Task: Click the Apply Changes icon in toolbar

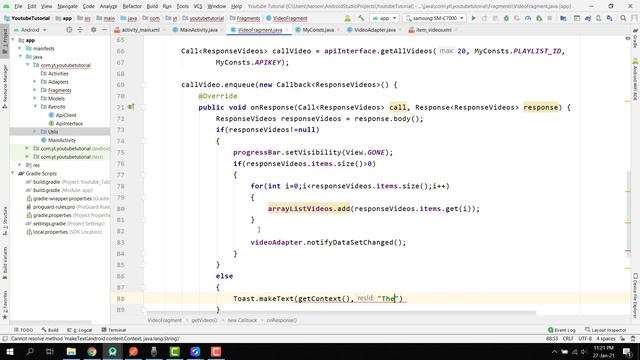Action: (484, 18)
